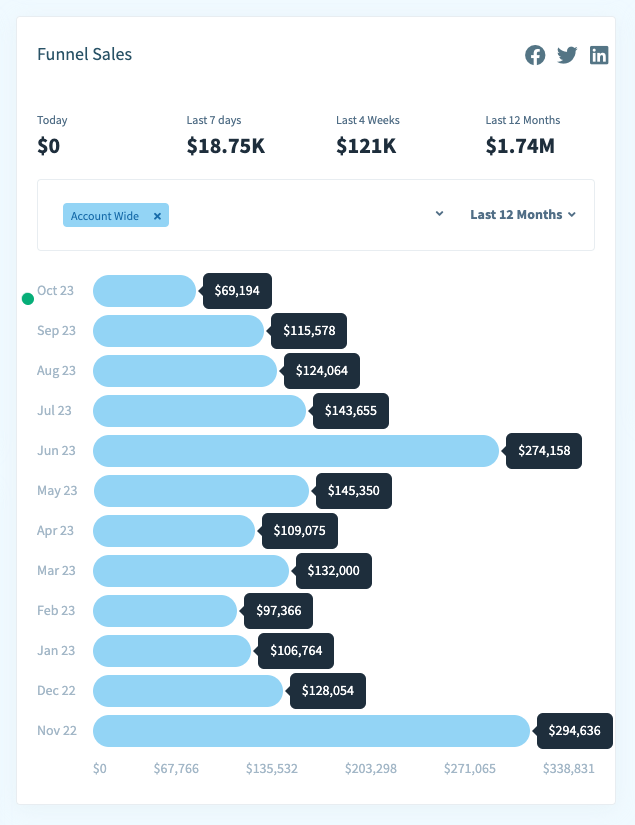
Task: Click the Last 12 Months $1.74M stat
Action: point(520,146)
